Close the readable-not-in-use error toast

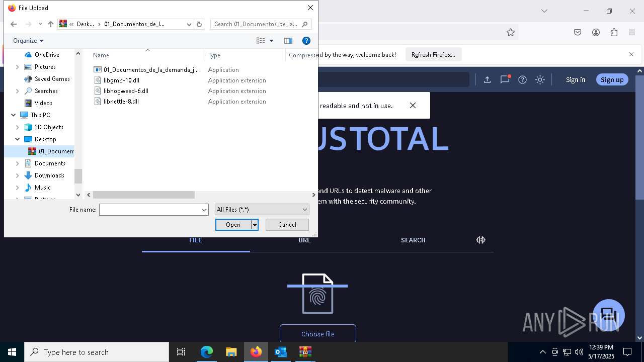pos(413,105)
